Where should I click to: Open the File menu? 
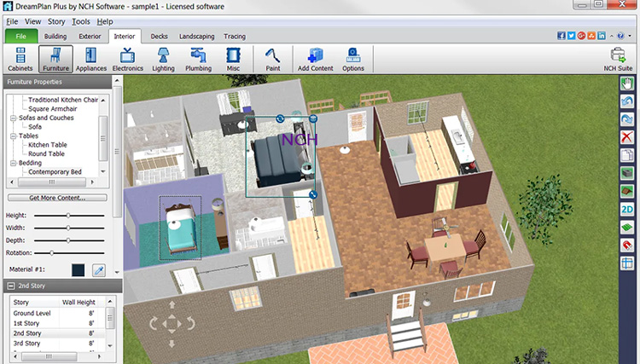pos(12,21)
